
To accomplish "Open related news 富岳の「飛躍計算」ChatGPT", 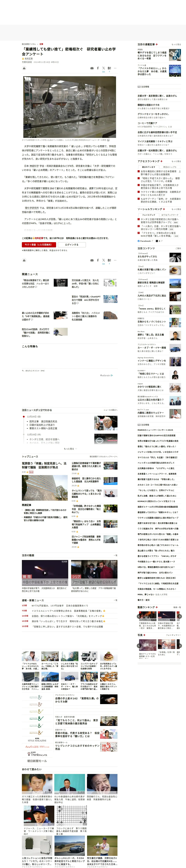I will pos(86,300).
